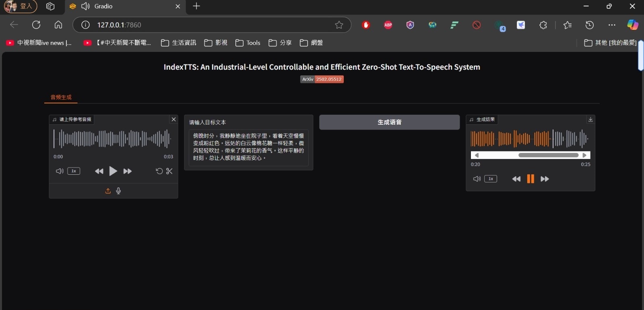The height and width of the screenshot is (310, 644).
Task: Pause the generated audio playback
Action: click(x=530, y=179)
